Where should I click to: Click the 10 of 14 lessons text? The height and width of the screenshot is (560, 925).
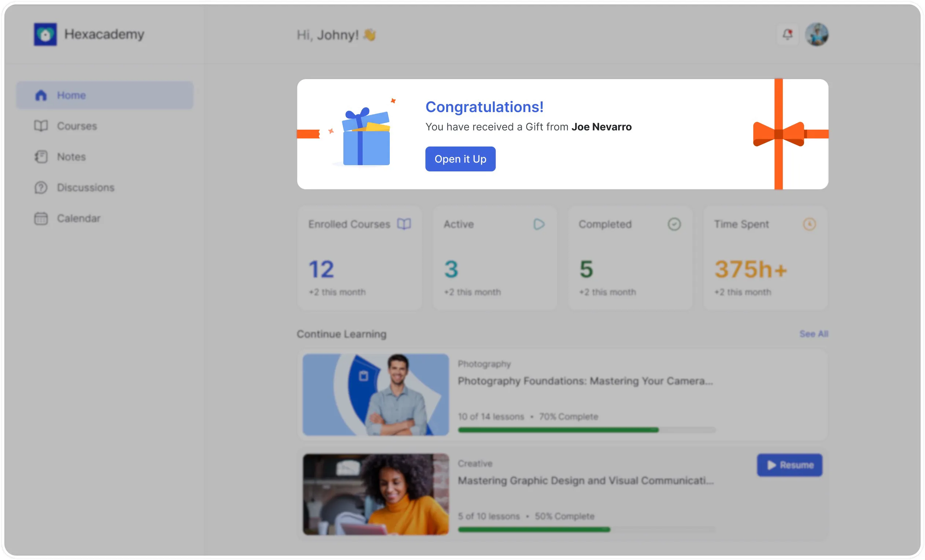[x=491, y=417]
